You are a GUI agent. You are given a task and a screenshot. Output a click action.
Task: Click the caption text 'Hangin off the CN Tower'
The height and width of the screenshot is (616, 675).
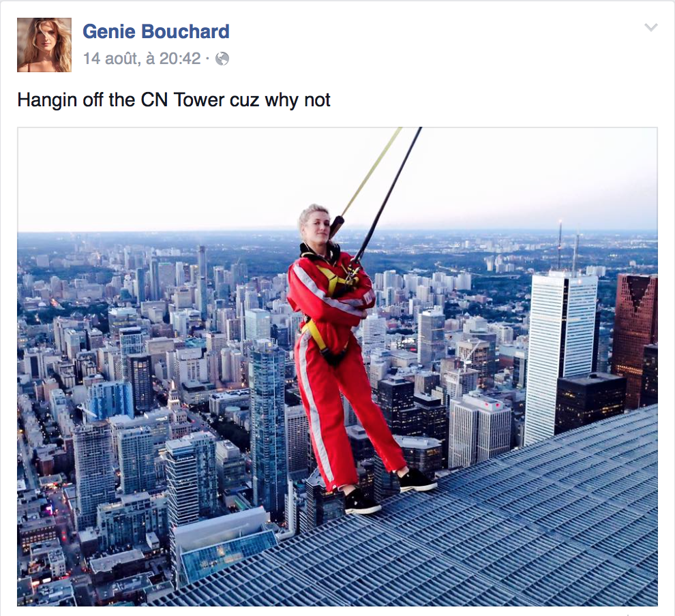coord(121,99)
